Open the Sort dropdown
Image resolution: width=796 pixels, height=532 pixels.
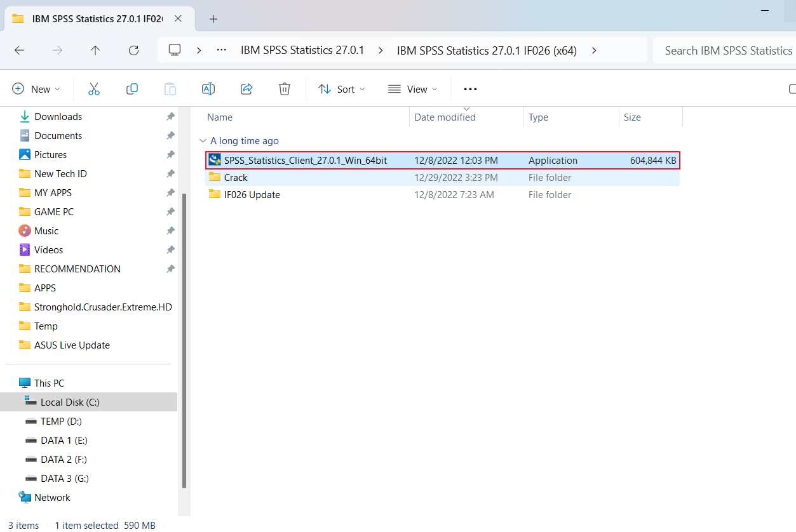341,89
